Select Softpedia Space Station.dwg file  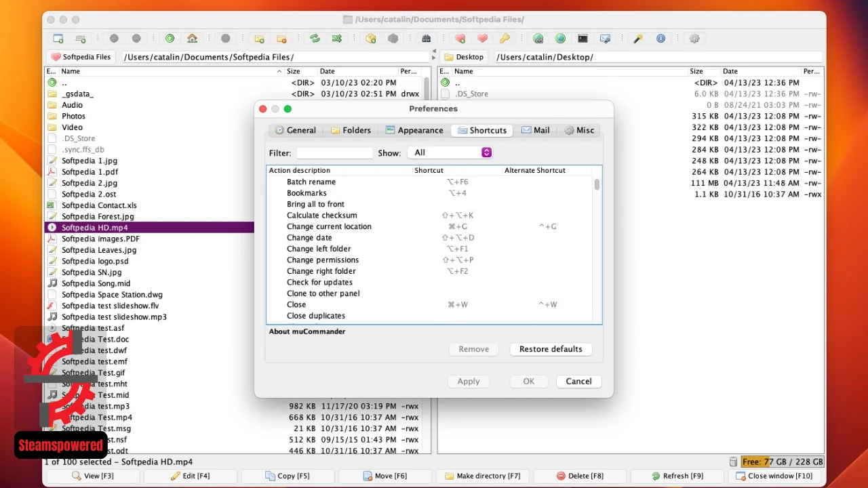click(149, 295)
